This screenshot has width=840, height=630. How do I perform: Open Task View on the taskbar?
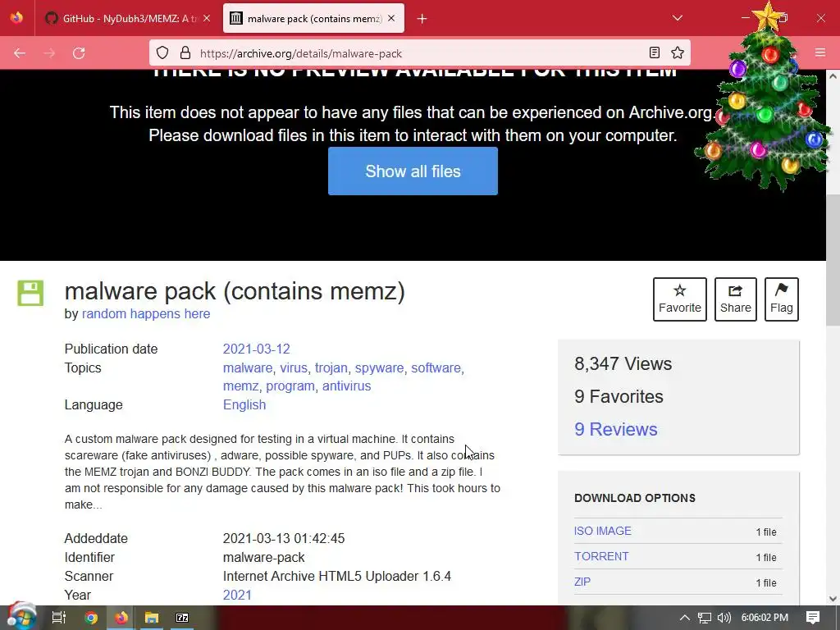point(58,618)
